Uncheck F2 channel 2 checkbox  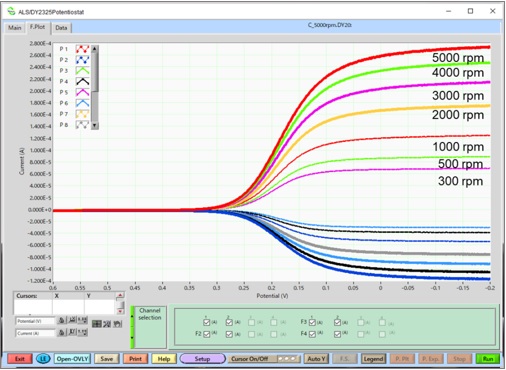pyautogui.click(x=229, y=334)
